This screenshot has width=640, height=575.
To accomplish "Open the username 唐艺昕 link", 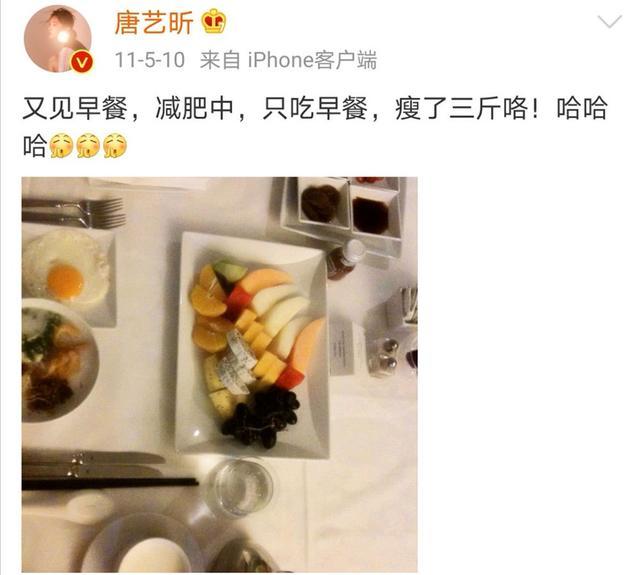I will pos(154,22).
